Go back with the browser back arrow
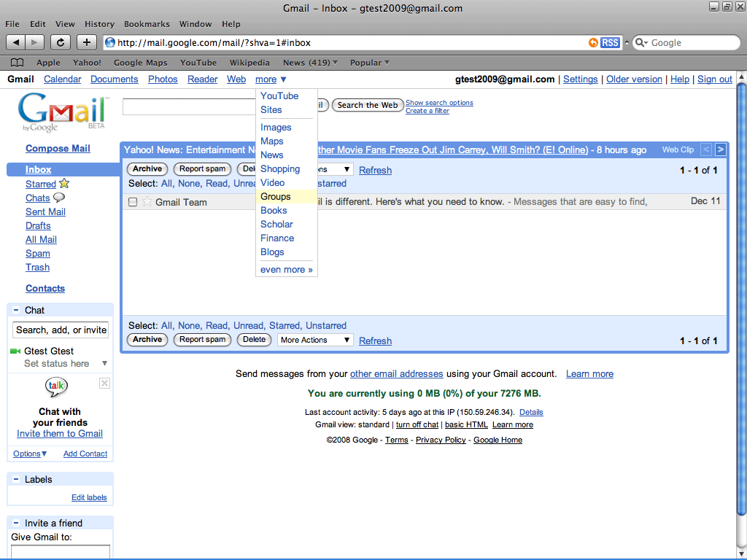The image size is (747, 560). (x=16, y=42)
